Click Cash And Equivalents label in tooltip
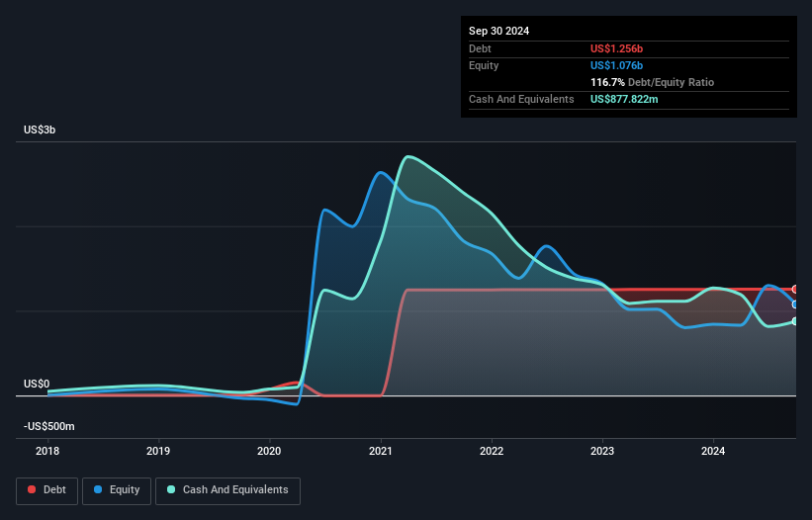This screenshot has height=520, width=812. [521, 99]
